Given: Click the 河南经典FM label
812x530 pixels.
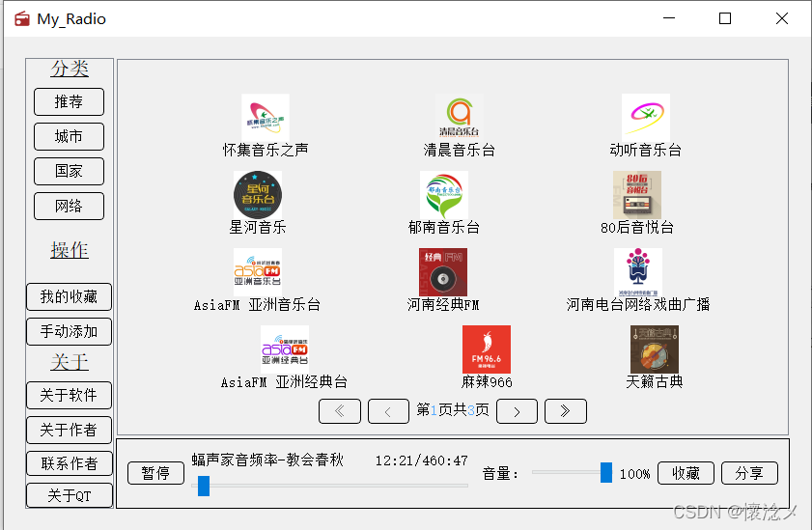Looking at the screenshot, I should point(443,305).
